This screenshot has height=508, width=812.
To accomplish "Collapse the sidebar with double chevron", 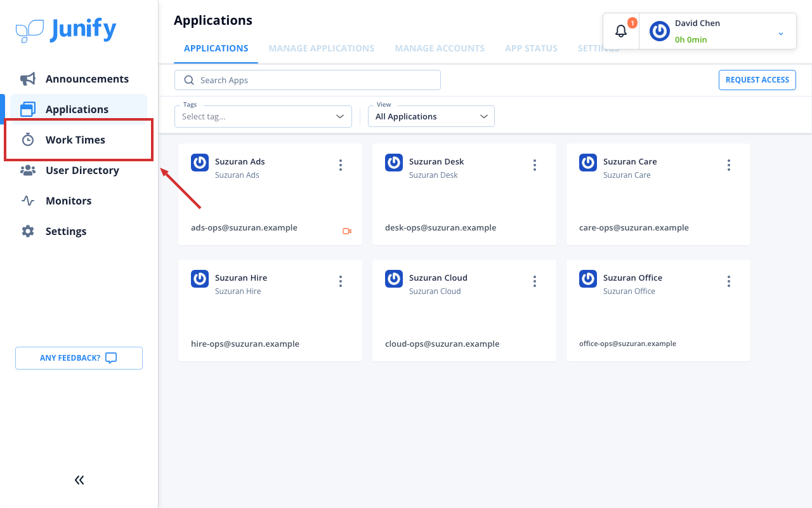I will click(x=79, y=480).
